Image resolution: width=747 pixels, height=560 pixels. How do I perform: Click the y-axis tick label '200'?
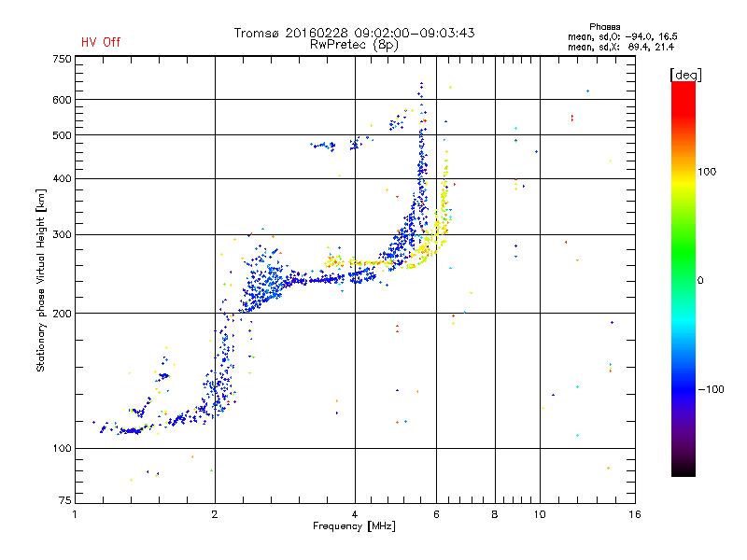coord(62,314)
